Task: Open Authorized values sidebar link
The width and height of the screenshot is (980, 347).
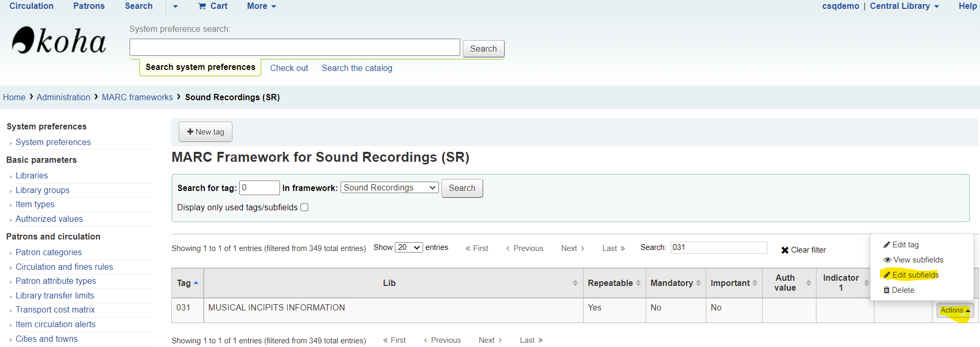Action: click(49, 219)
